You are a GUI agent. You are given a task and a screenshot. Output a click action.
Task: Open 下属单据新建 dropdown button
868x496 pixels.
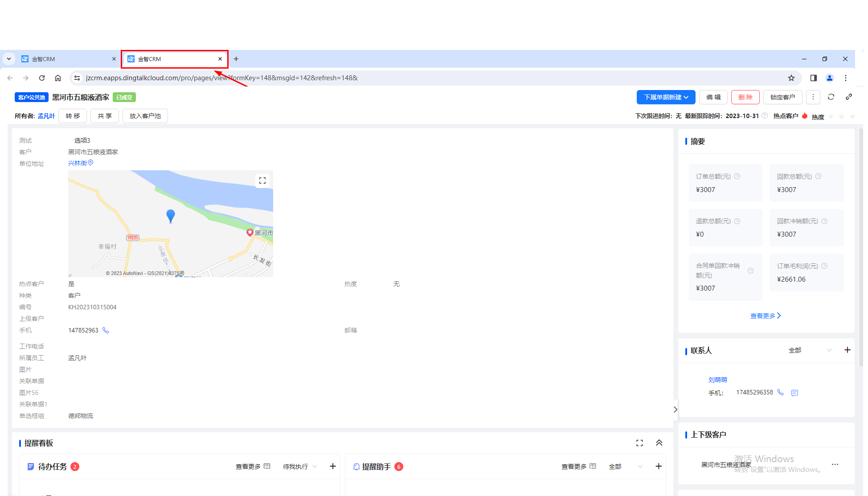pyautogui.click(x=666, y=97)
